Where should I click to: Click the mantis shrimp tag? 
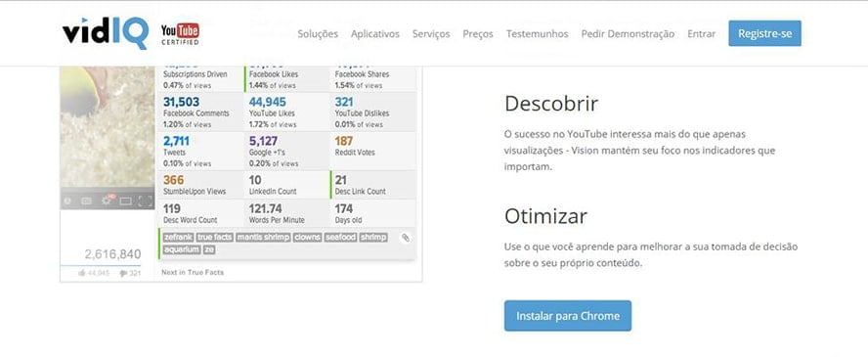point(264,238)
